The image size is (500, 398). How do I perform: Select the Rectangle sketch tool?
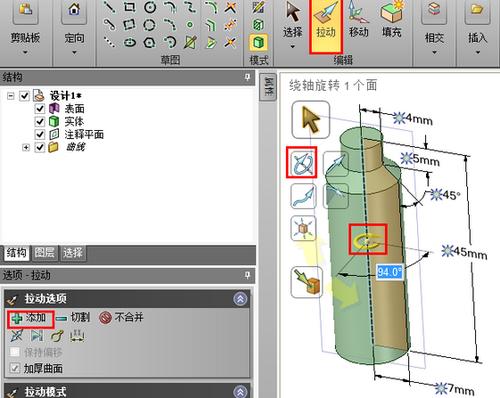point(130,7)
